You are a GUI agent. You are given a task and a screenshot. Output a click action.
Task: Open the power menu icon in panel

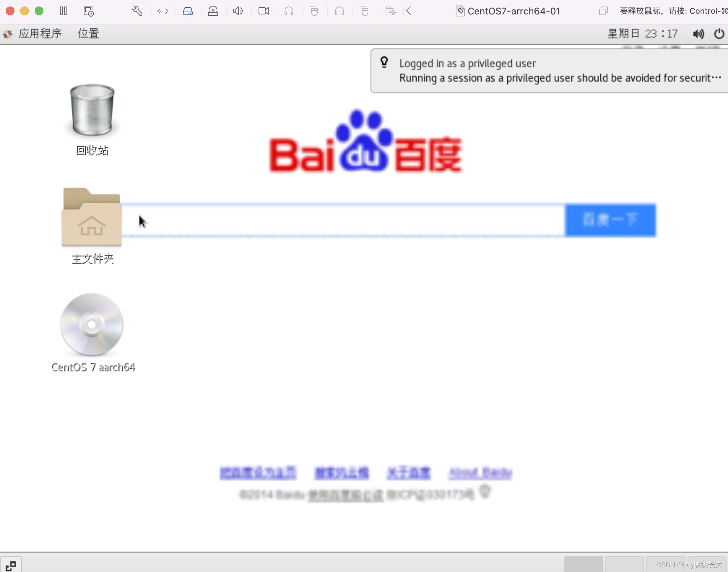(719, 34)
